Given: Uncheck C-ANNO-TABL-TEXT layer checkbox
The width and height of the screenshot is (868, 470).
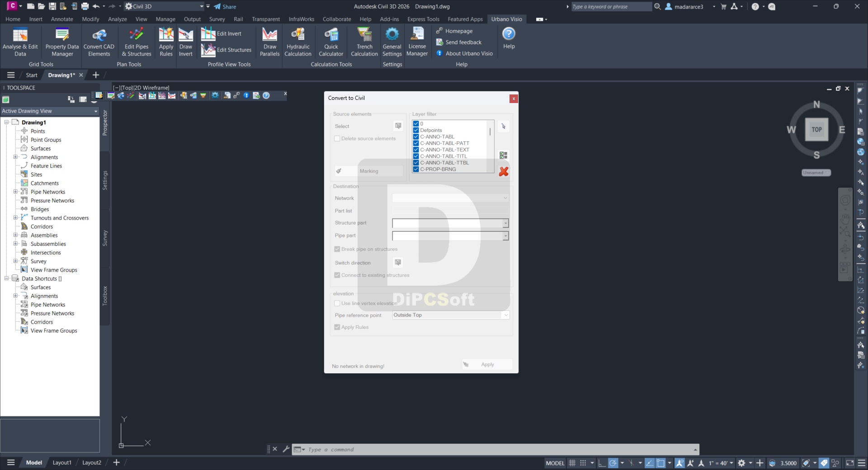Looking at the screenshot, I should pos(416,150).
